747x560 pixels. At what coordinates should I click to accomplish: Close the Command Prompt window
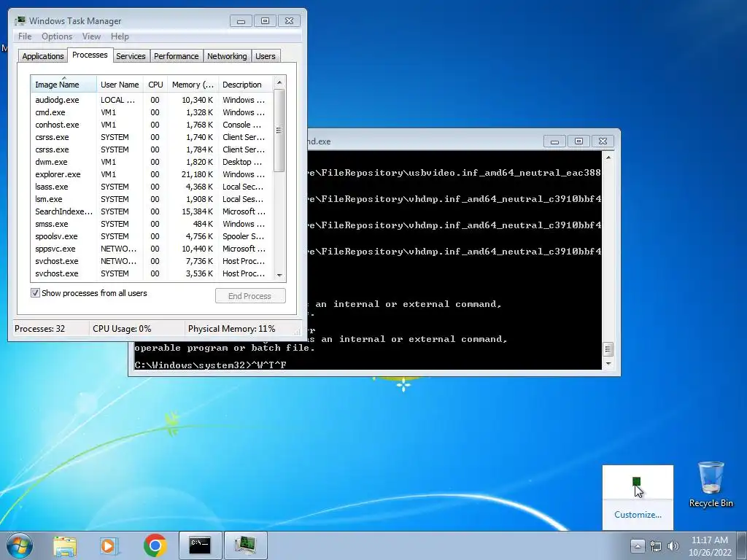[603, 141]
